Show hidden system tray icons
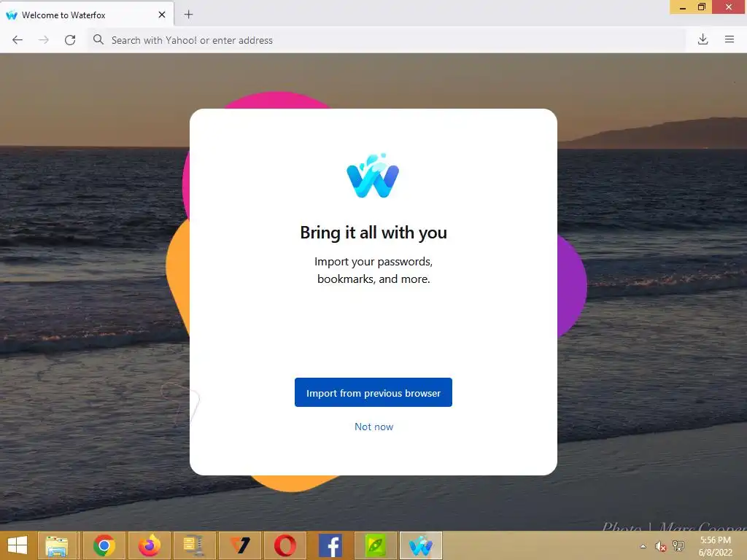Screen dimensions: 747x560 [x=643, y=546]
